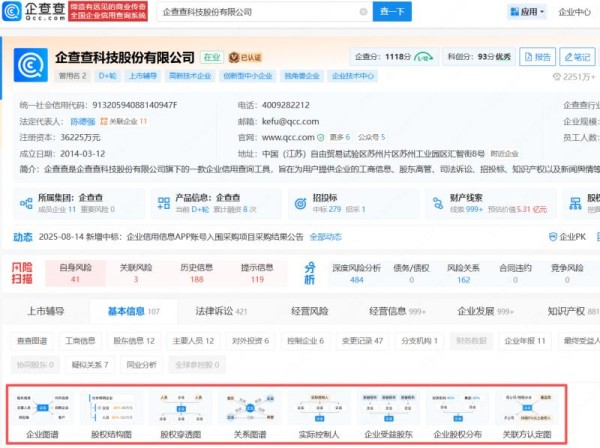Jump to 主要人员 12 section

click(x=193, y=340)
